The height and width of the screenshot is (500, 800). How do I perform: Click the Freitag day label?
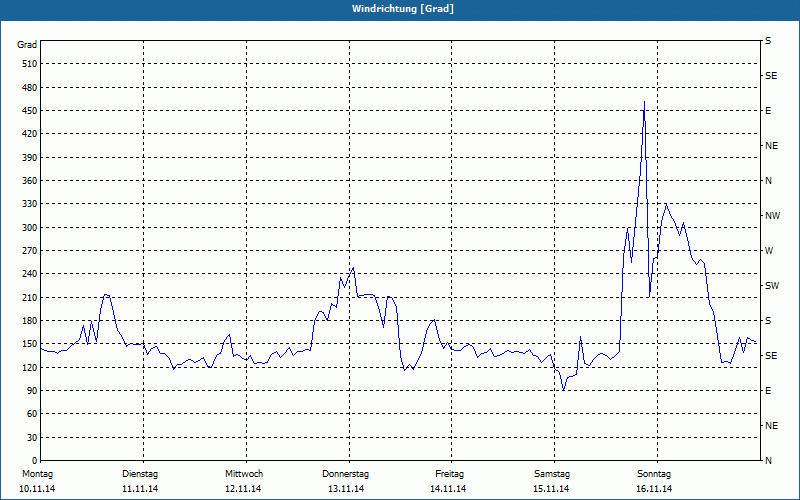click(449, 474)
